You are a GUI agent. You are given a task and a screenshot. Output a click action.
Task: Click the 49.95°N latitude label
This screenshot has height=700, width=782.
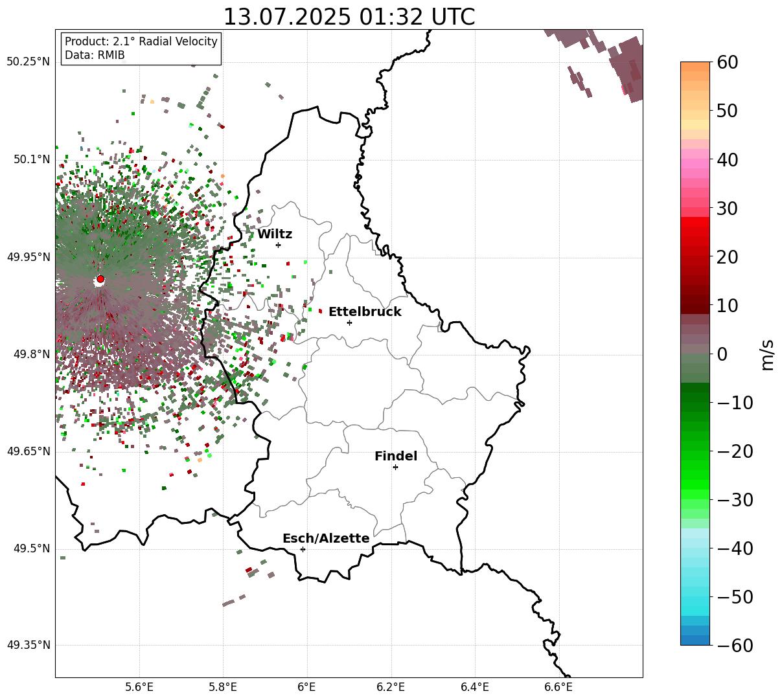[28, 257]
